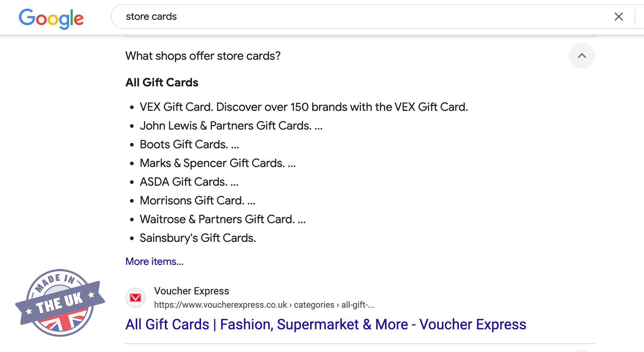The width and height of the screenshot is (644, 352).
Task: Click the Boots Gift Cards entry
Action: (189, 144)
